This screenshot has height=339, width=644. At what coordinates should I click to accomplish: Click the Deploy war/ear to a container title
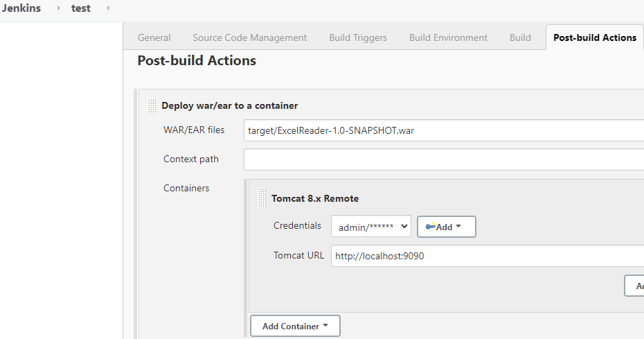[230, 105]
